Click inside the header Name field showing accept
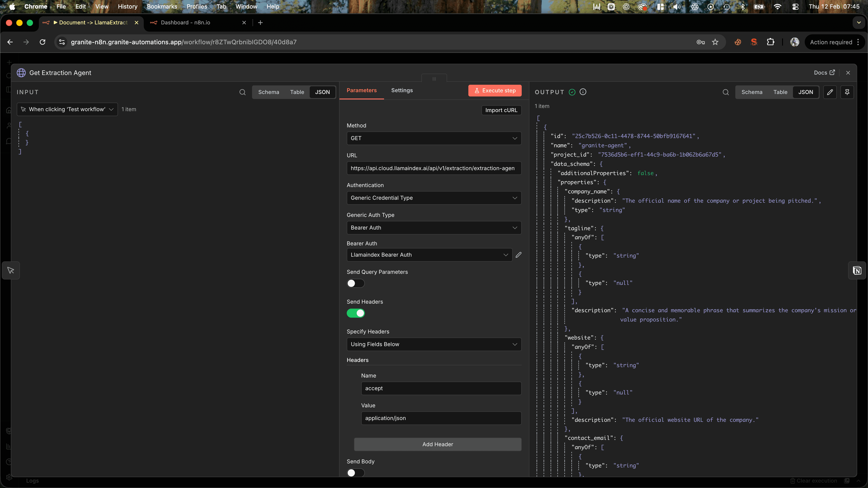The height and width of the screenshot is (488, 868). pos(441,388)
